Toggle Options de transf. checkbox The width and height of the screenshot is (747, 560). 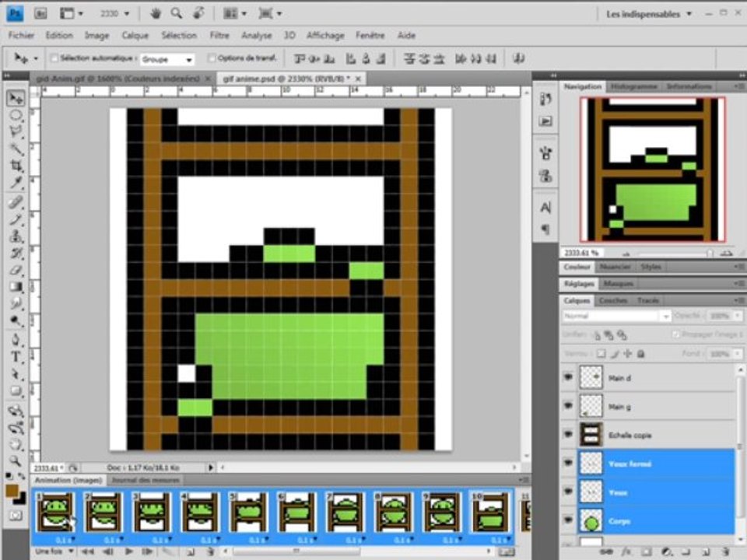[x=212, y=58]
